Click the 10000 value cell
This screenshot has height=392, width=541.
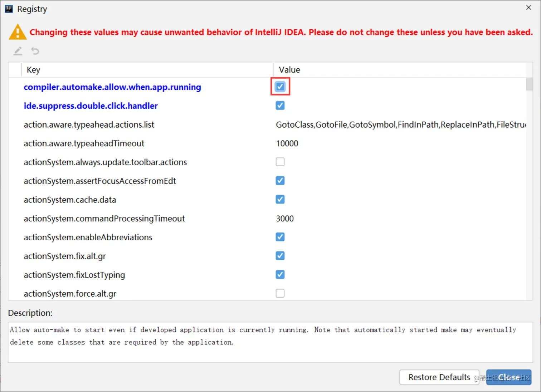400,143
